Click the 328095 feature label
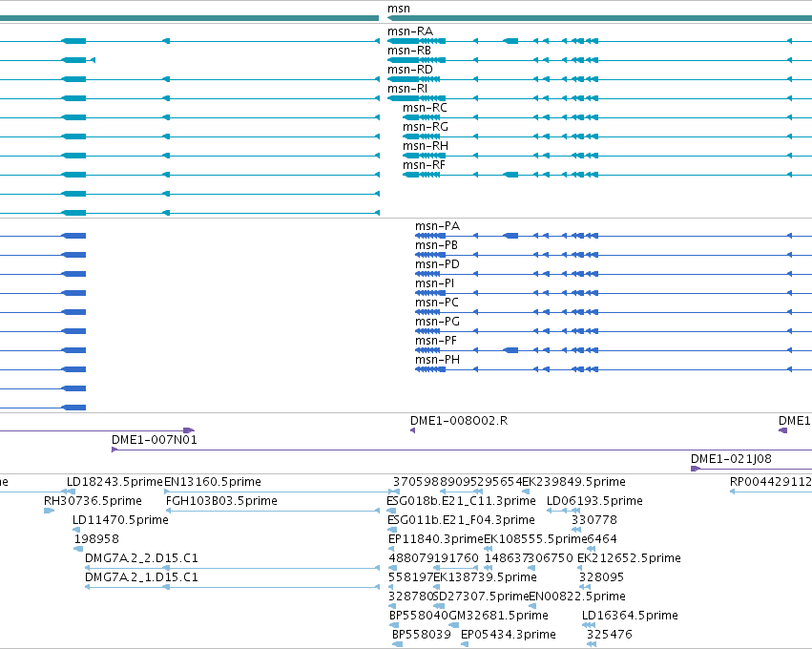This screenshot has height=649, width=812. [601, 577]
